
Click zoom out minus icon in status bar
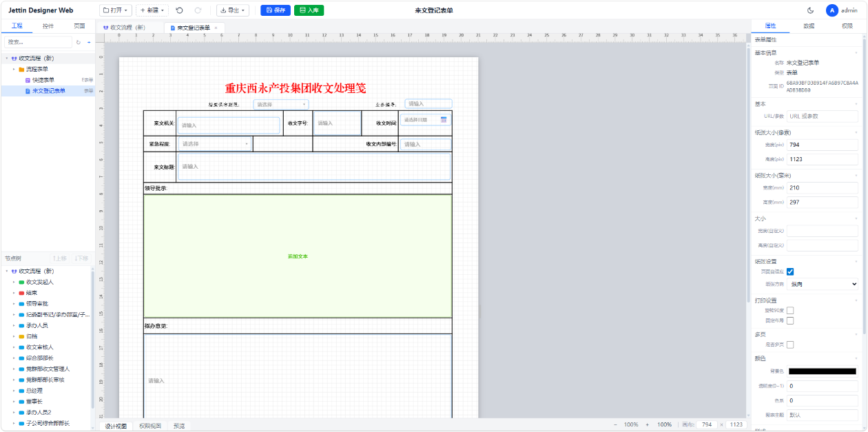[x=615, y=425]
